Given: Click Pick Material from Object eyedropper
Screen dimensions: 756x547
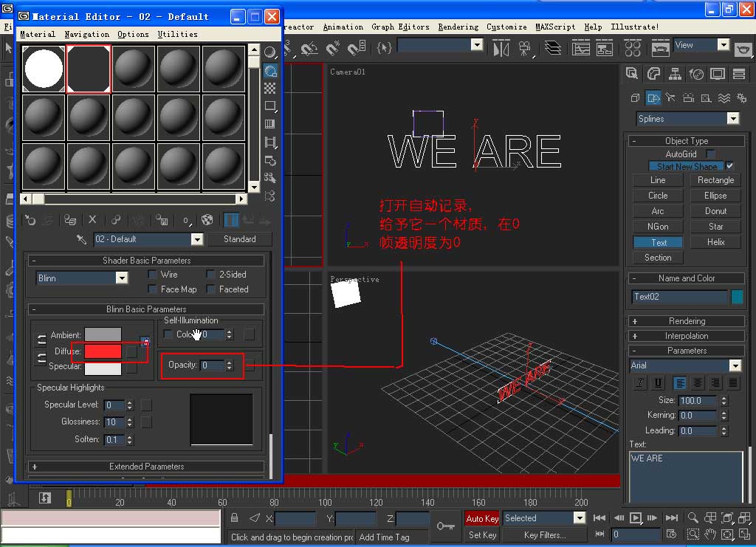Looking at the screenshot, I should 81,239.
